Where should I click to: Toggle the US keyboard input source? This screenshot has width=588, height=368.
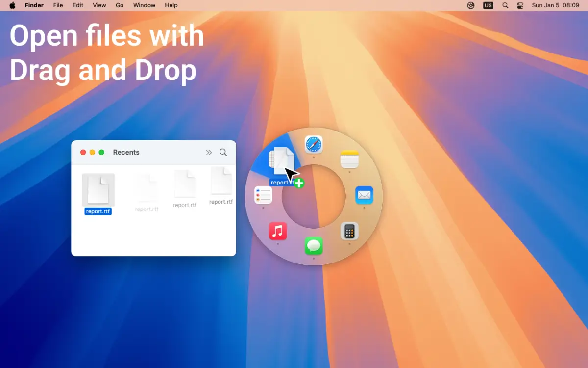pos(488,5)
